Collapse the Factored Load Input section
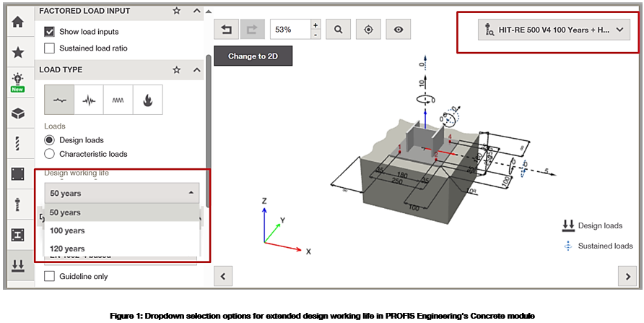 coord(196,11)
